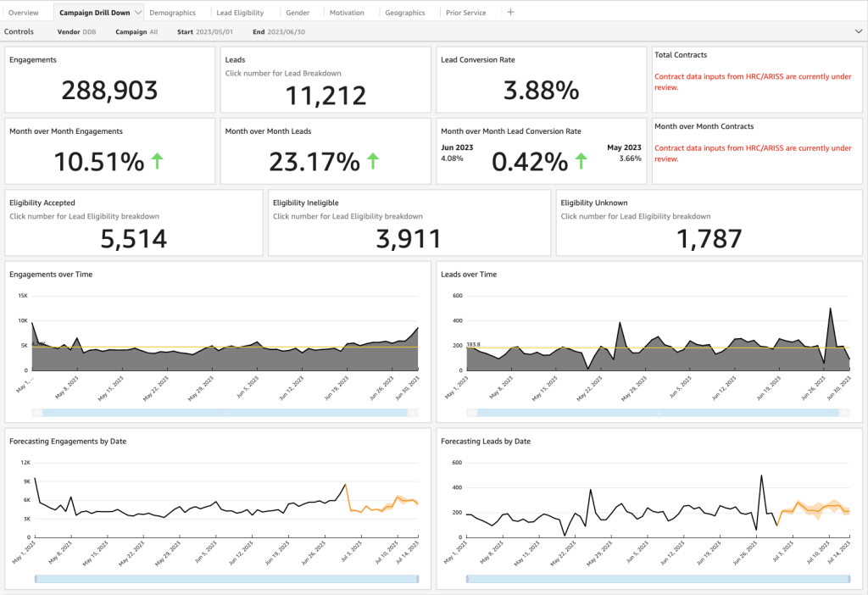
Task: Select the Engagements value 288,903
Action: click(x=109, y=90)
